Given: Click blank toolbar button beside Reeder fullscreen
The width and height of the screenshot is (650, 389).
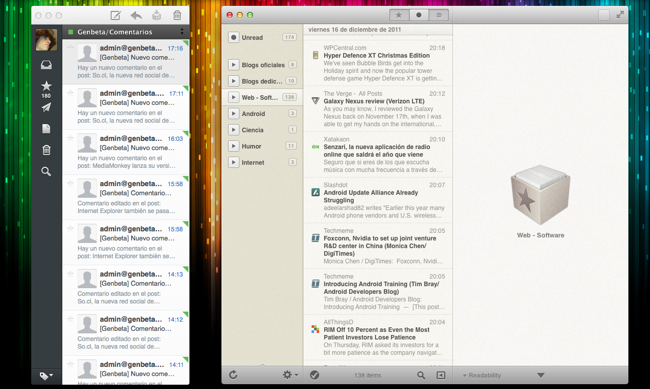Looking at the screenshot, I should pos(604,15).
